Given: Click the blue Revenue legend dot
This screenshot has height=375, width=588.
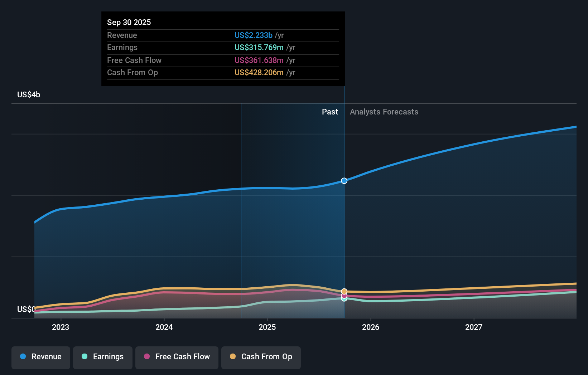Looking at the screenshot, I should tap(23, 357).
